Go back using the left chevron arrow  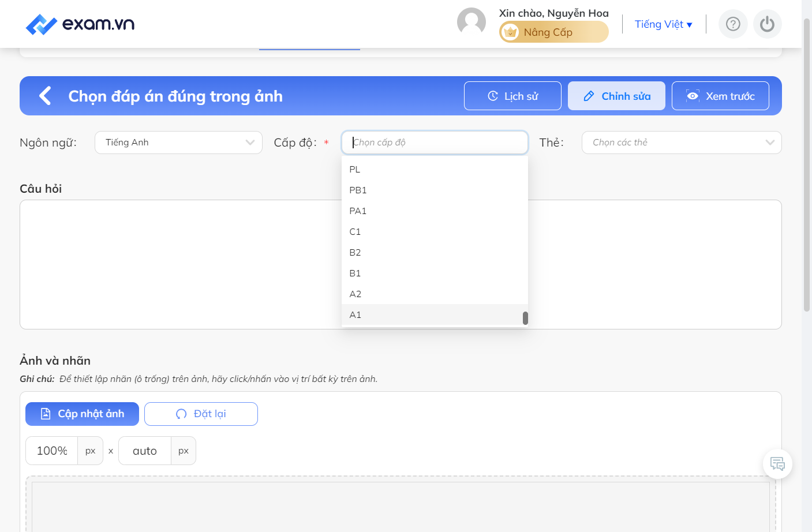point(45,96)
